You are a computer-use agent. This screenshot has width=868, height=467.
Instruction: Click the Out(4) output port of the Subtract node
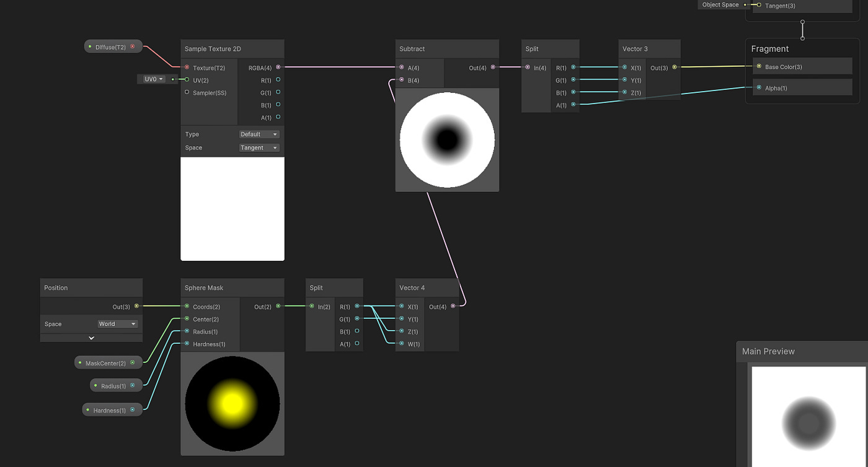coord(493,68)
